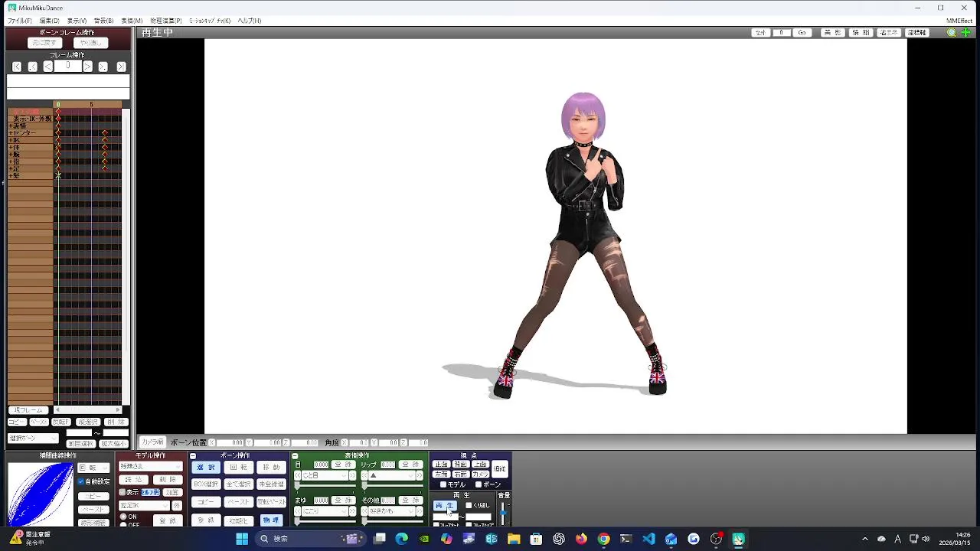
Task: Enable モデル view checkbox
Action: (x=443, y=484)
